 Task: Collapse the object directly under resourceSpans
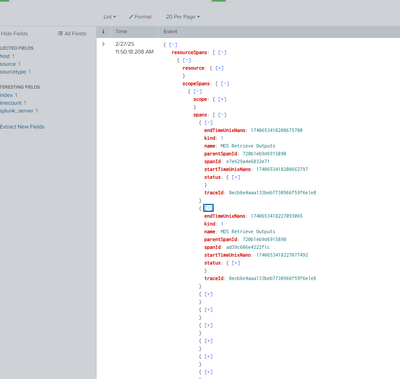point(187,60)
